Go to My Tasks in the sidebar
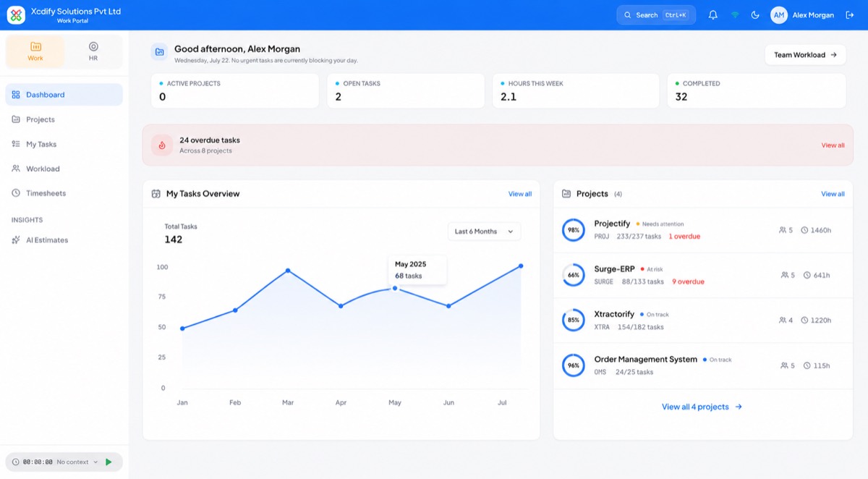Screen dimensions: 868x479 point(64,144)
